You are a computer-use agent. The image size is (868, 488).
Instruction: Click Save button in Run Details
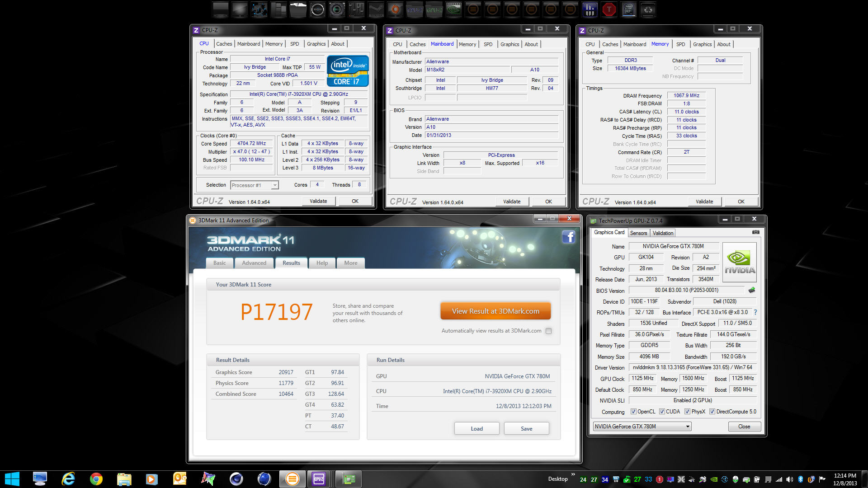coord(527,429)
